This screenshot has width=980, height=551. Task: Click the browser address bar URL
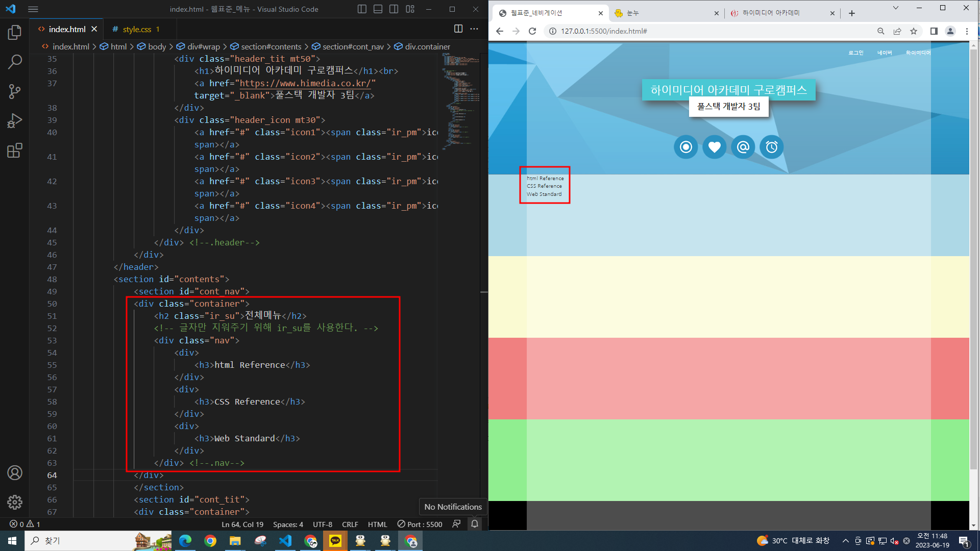coord(604,31)
